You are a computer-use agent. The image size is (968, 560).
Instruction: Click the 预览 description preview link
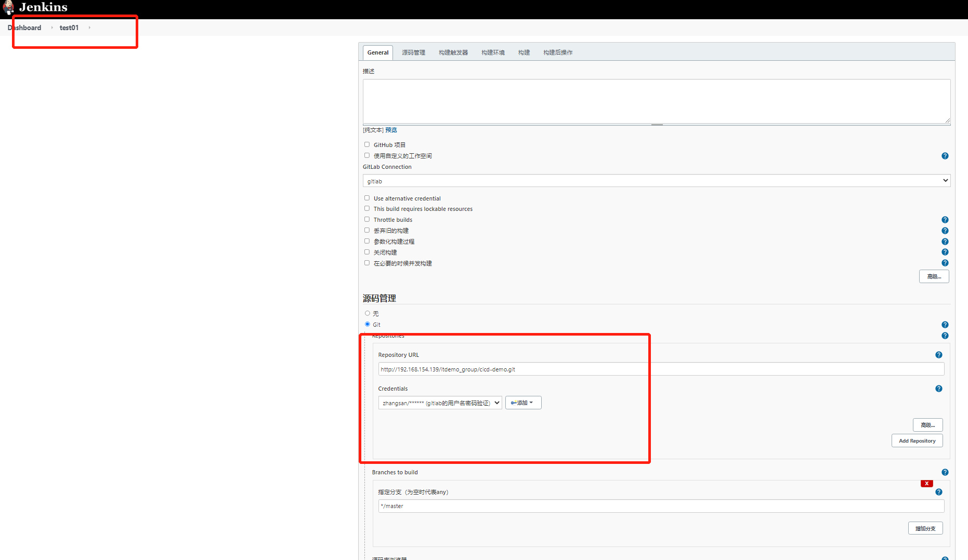tap(391, 130)
